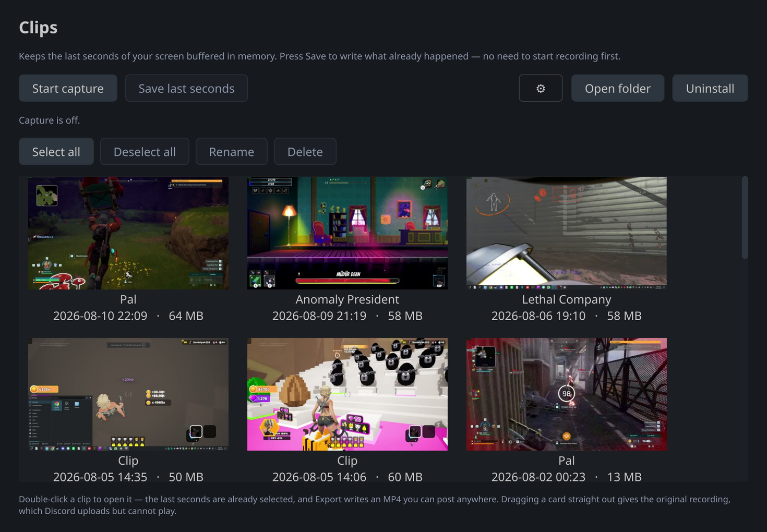Click Deselect all
This screenshot has height=532, width=767.
[145, 152]
